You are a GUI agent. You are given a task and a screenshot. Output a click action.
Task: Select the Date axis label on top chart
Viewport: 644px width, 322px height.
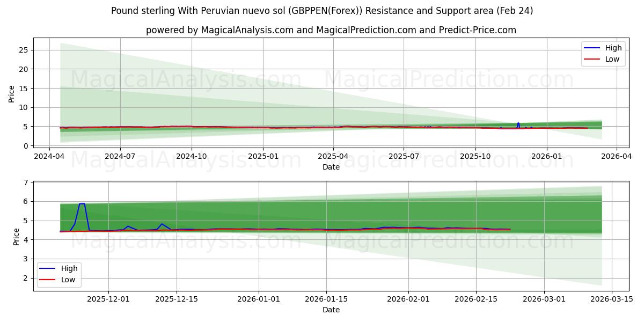(x=331, y=167)
